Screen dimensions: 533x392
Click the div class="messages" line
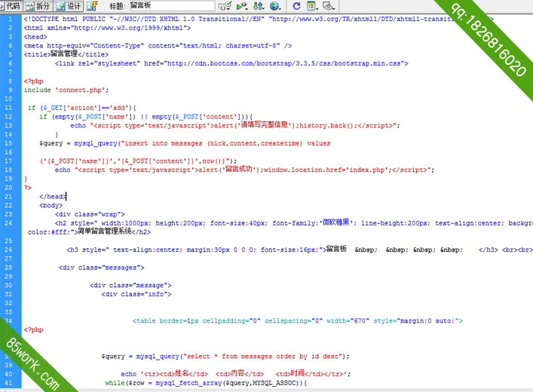click(102, 268)
